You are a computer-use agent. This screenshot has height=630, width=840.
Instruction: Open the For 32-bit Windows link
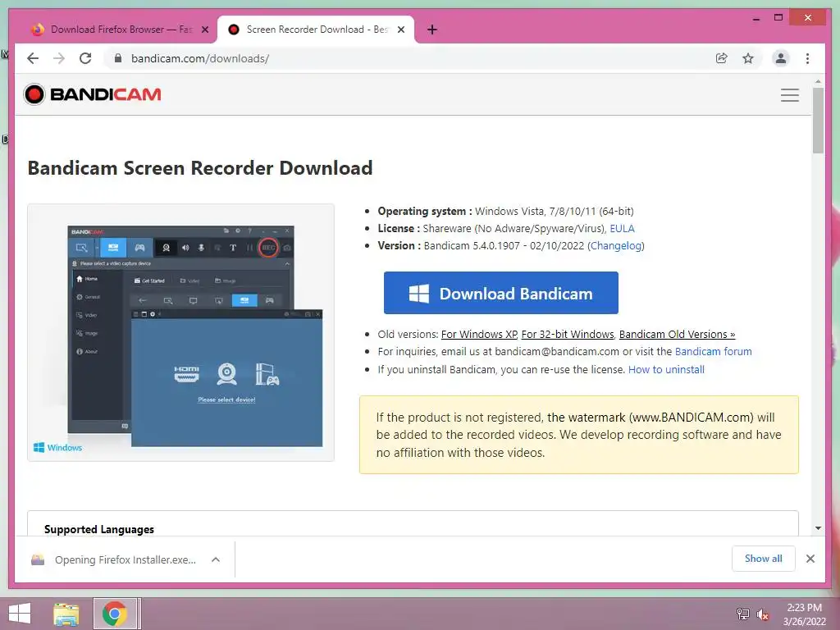(x=568, y=335)
